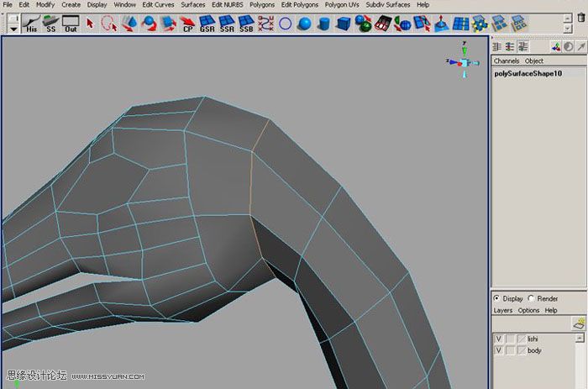Image resolution: width=588 pixels, height=389 pixels.
Task: Create a polygon cube from shelf
Action: click(x=343, y=24)
